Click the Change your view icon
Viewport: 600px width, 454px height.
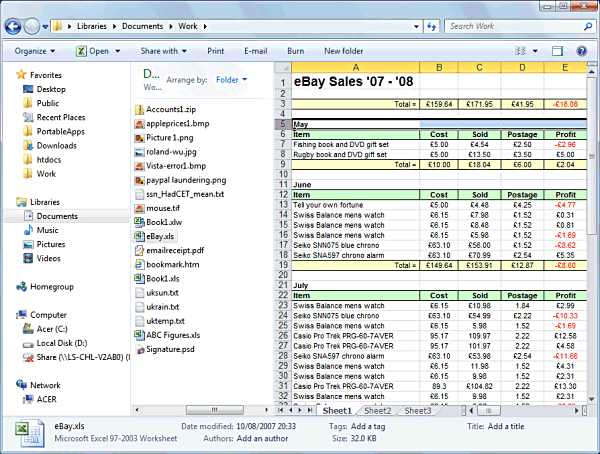point(520,51)
